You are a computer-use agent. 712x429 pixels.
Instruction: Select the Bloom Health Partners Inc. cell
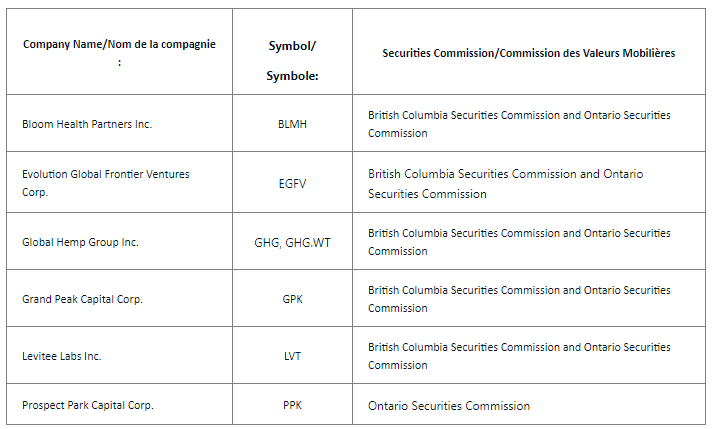point(87,124)
